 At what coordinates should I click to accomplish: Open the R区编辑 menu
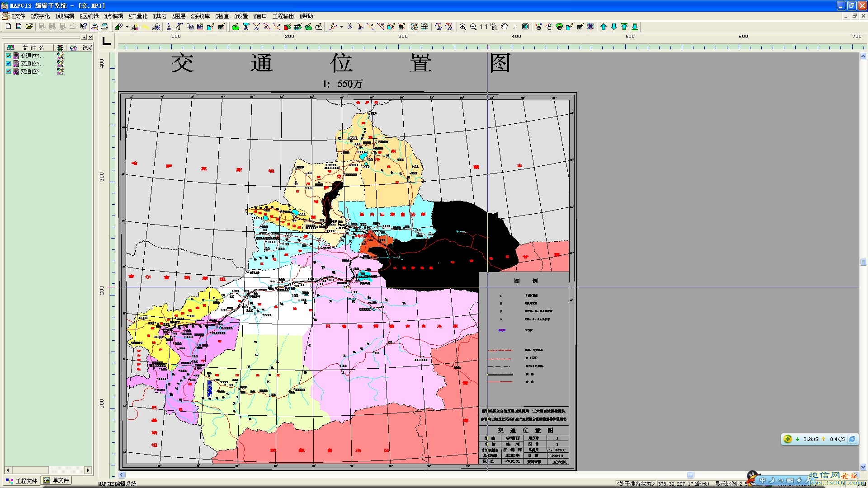(89, 16)
